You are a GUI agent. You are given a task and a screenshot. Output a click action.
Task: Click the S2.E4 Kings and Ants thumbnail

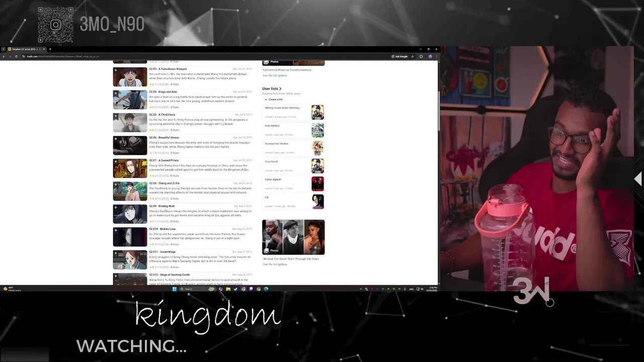pos(130,100)
